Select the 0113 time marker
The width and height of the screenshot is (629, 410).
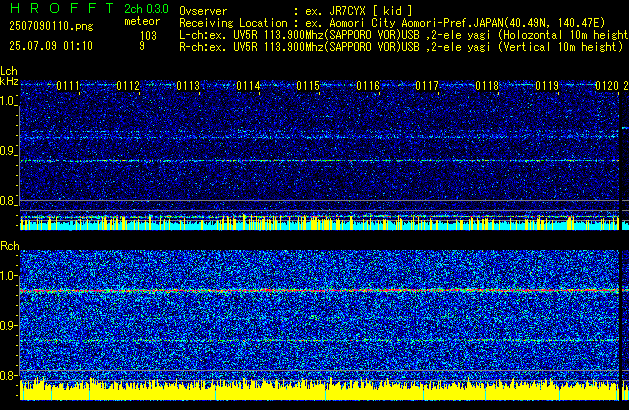[188, 86]
